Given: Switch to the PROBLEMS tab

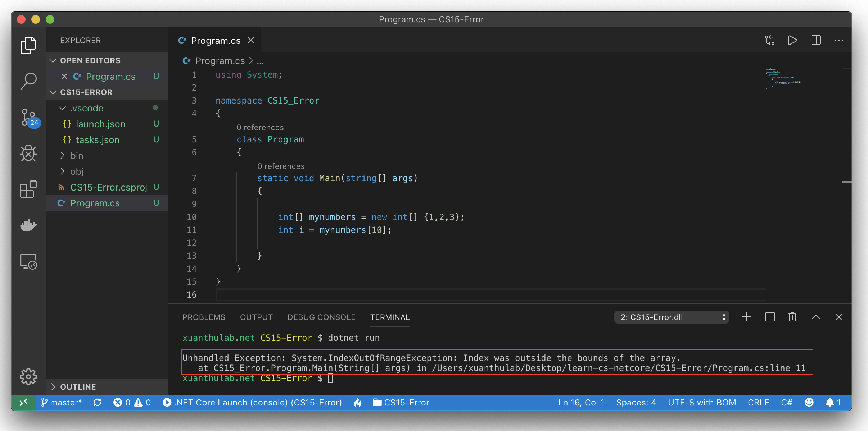Looking at the screenshot, I should [204, 317].
